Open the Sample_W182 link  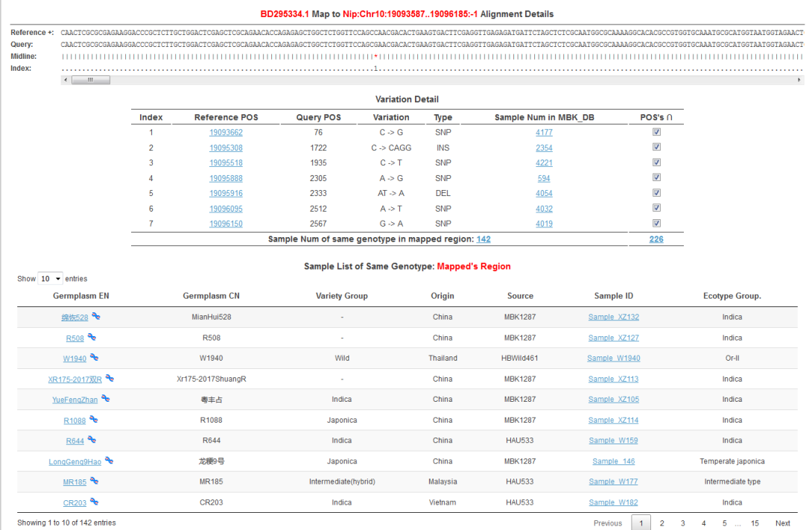(613, 502)
